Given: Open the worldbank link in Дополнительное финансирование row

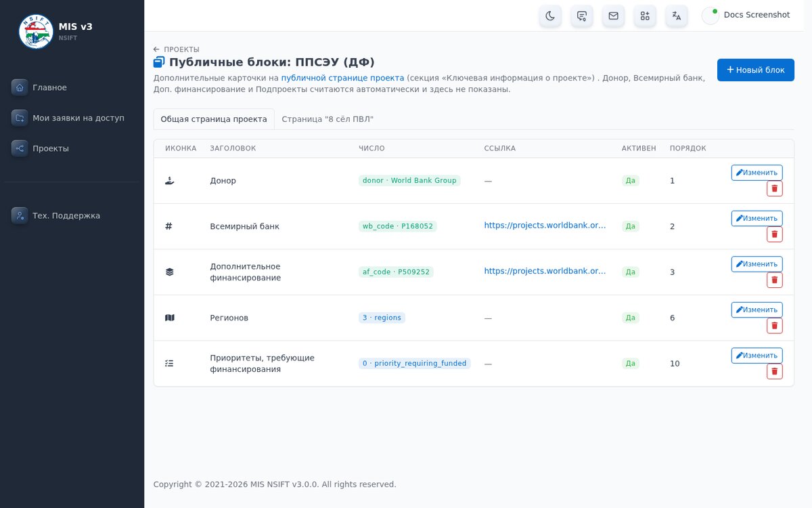Looking at the screenshot, I should 545,271.
